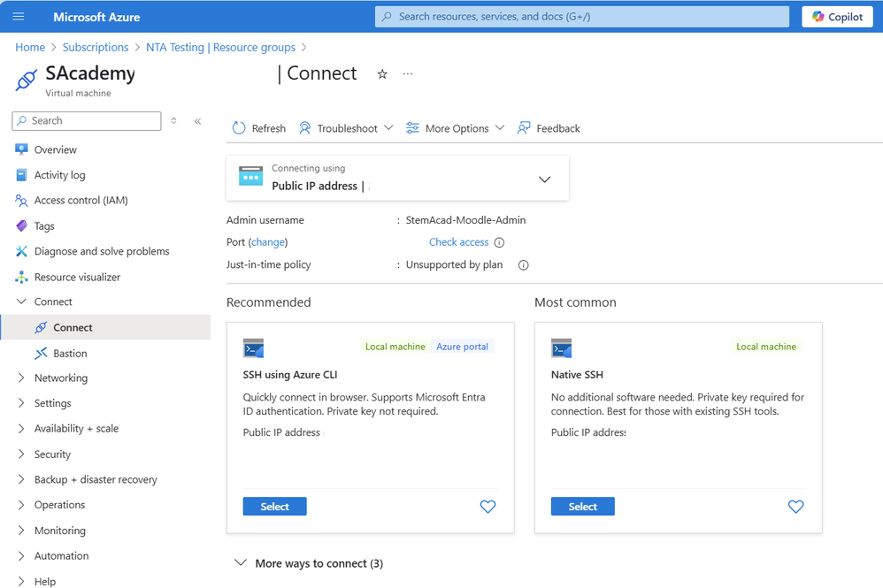This screenshot has height=588, width=883.
Task: Click the SSH using Azure CLI terminal icon
Action: point(253,348)
